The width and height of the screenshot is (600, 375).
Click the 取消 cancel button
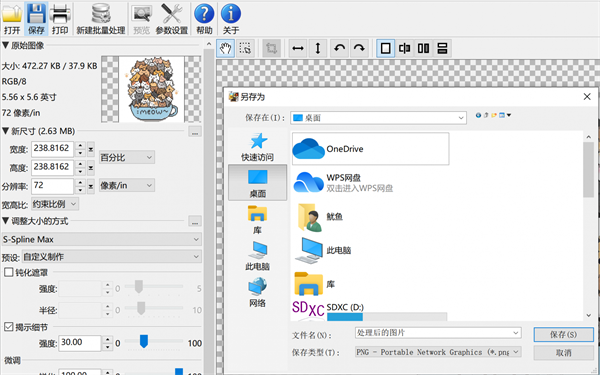564,353
